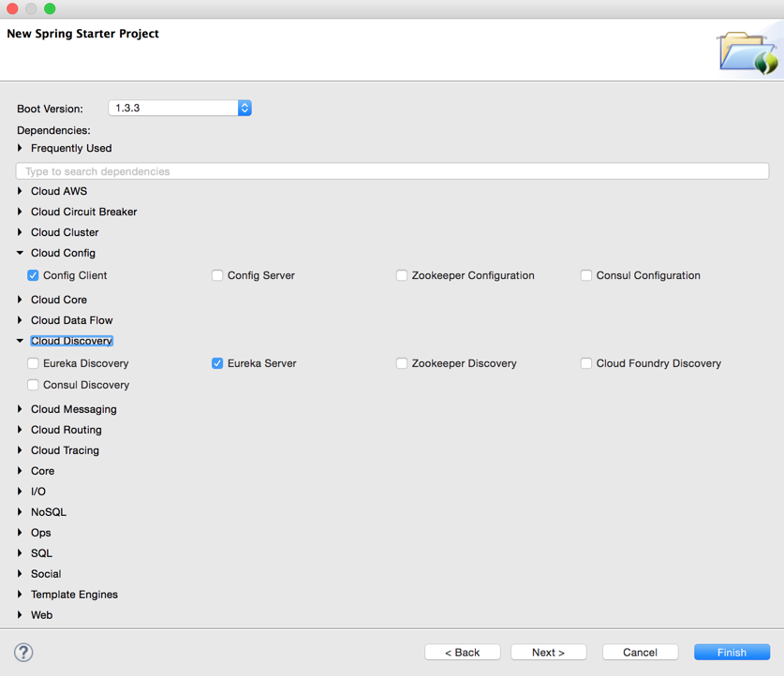
Task: Expand the Cloud Messaging category
Action: (x=20, y=409)
